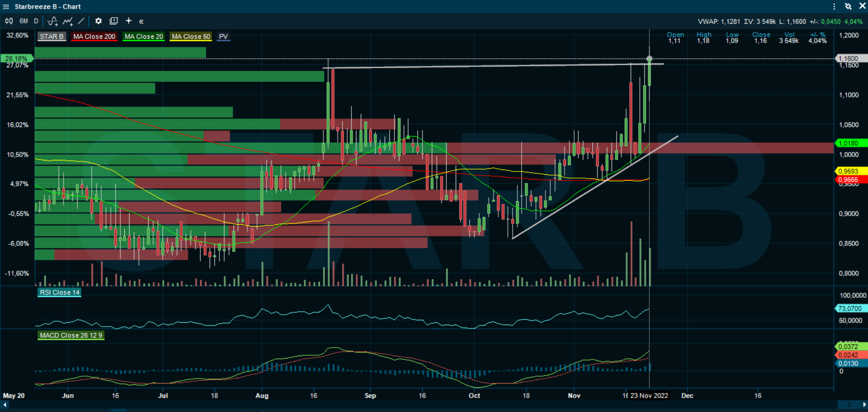Screen dimensions: 868x412
Task: Open the D resolution selector
Action: pos(36,21)
